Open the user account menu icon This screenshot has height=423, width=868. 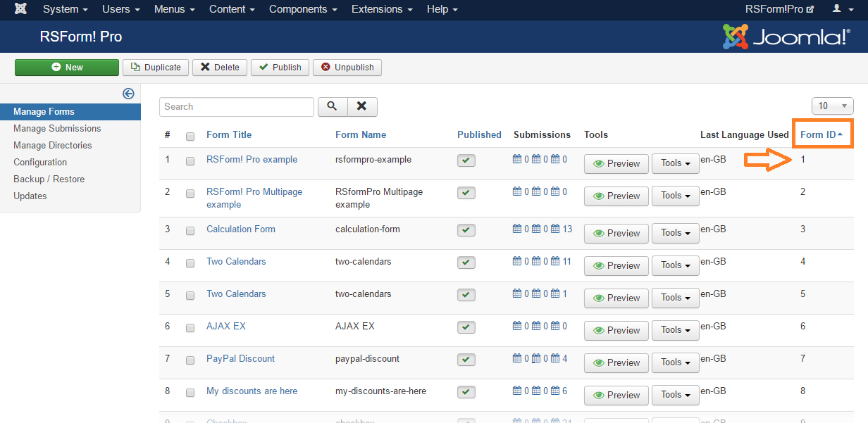841,9
